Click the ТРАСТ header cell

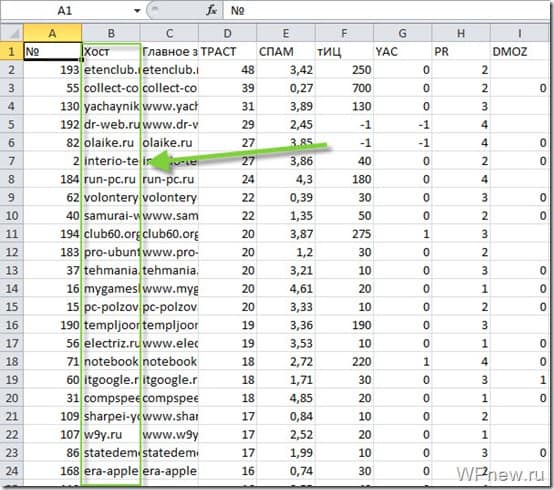[228, 52]
